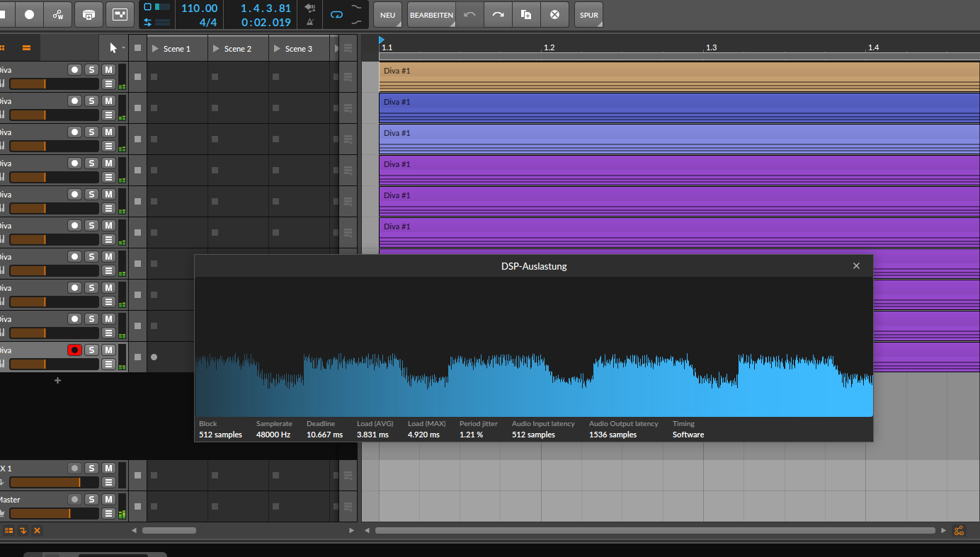Screen dimensions: 980x557
Task: Toggle the arranger loop button
Action: coord(336,14)
